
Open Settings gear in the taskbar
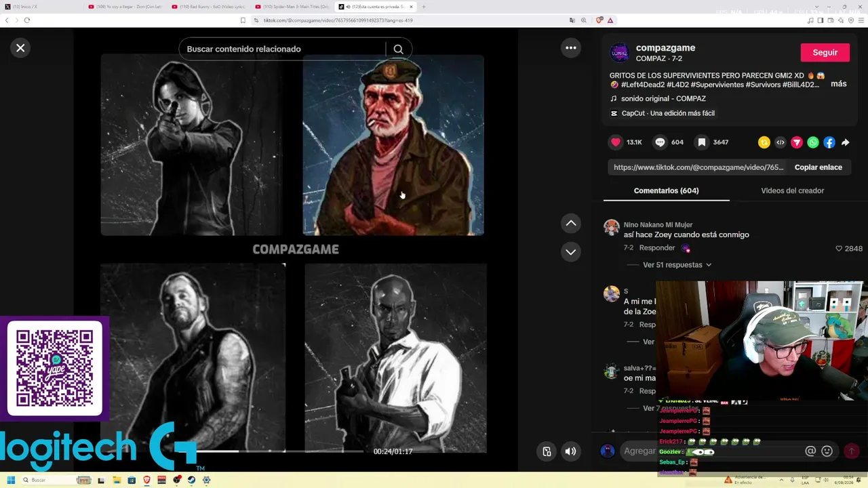click(206, 480)
